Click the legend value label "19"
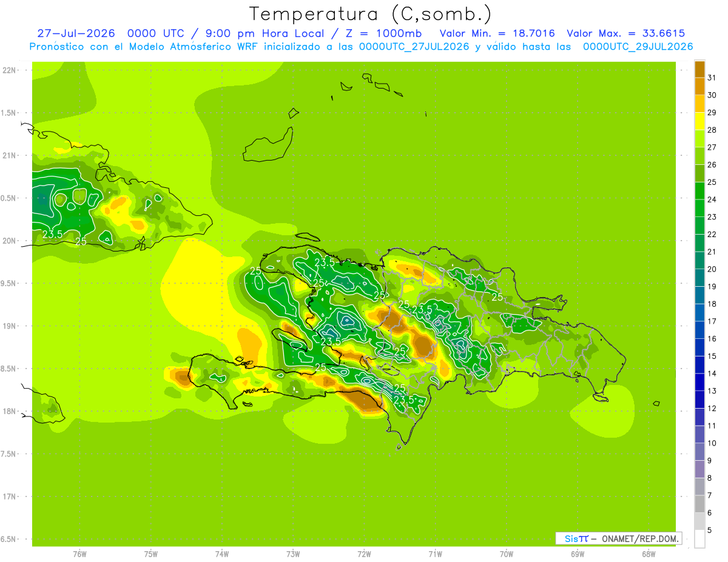Image resolution: width=728 pixels, height=562 pixels. (712, 287)
